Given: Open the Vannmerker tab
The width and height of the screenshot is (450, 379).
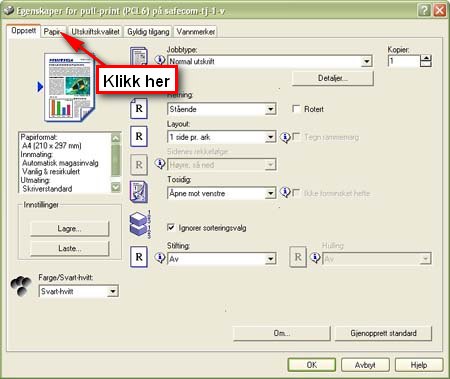Looking at the screenshot, I should point(196,32).
